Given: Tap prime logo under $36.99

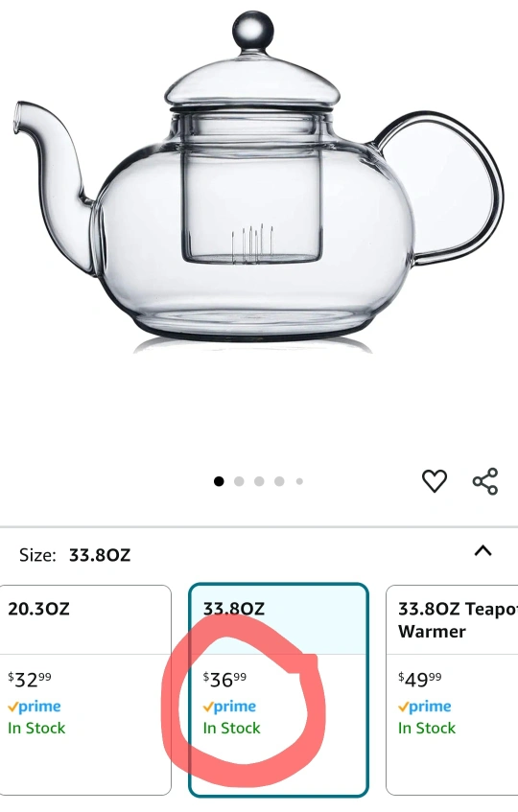Looking at the screenshot, I should point(229,707).
